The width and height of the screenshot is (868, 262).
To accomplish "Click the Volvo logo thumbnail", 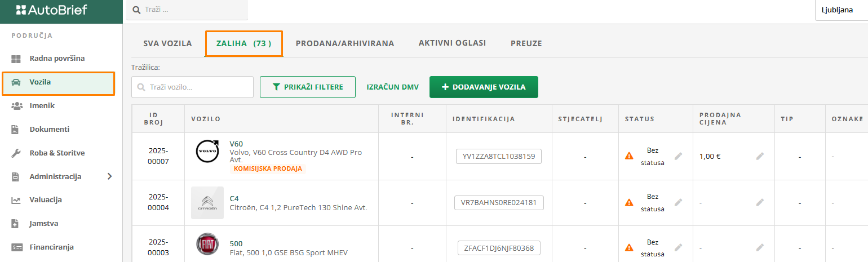I will 207,152.
